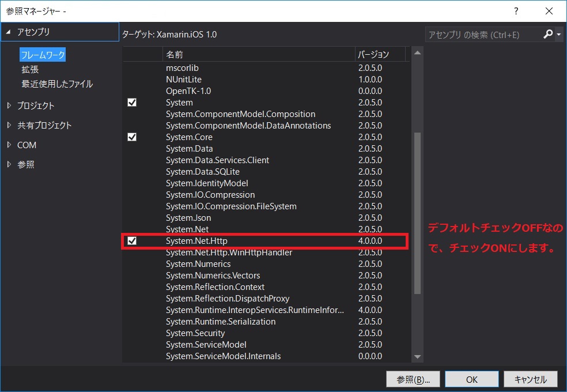Select System.IO.Compression.FileSystem row
The width and height of the screenshot is (567, 392).
click(x=266, y=206)
